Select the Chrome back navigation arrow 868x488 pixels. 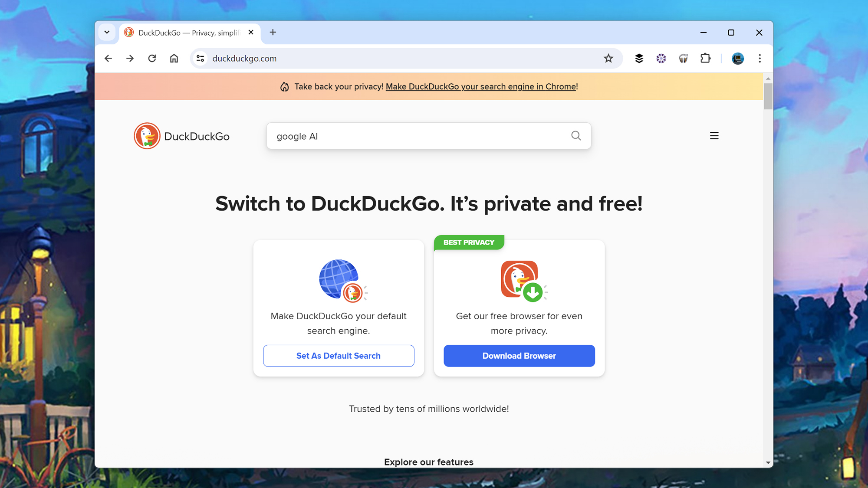[x=107, y=58]
